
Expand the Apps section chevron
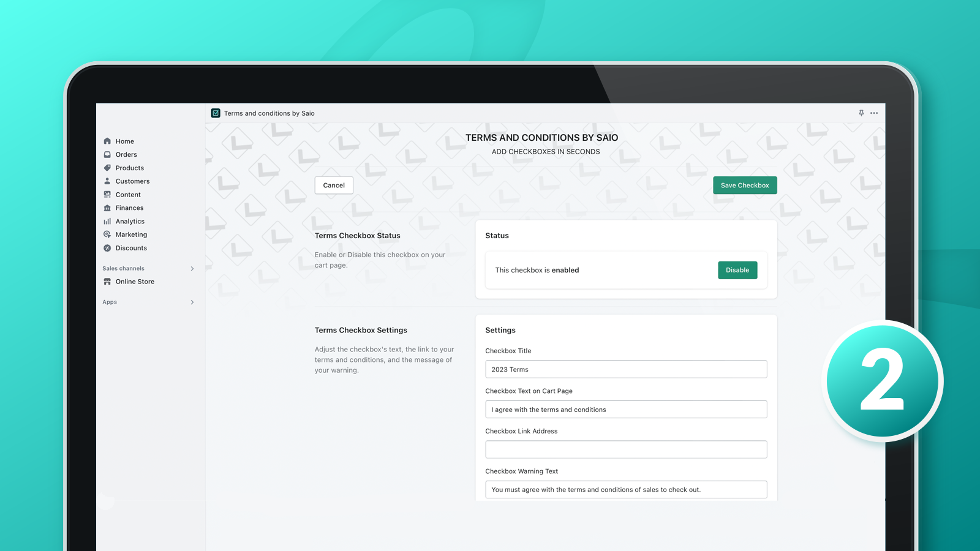[x=192, y=302]
